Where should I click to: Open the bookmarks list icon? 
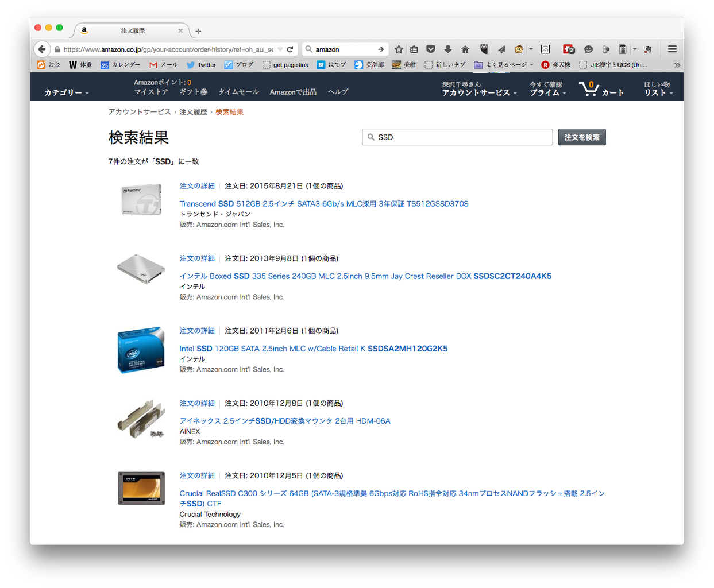point(414,49)
